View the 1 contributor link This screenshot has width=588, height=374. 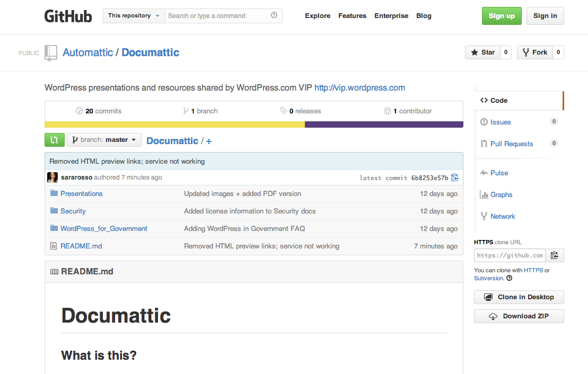pyautogui.click(x=408, y=111)
